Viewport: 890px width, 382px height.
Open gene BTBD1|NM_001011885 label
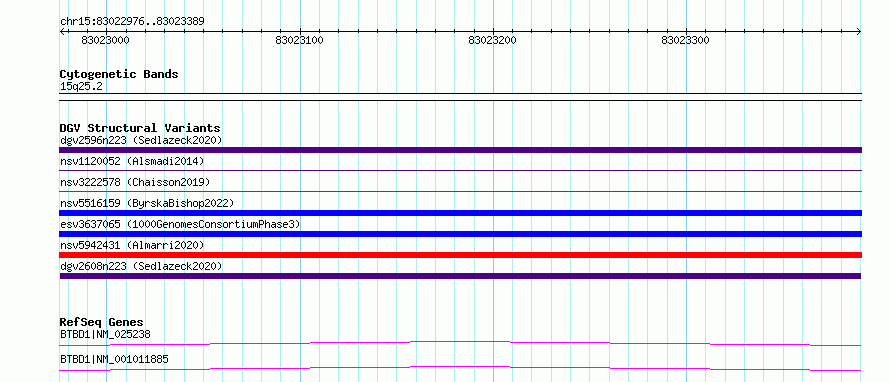114,360
